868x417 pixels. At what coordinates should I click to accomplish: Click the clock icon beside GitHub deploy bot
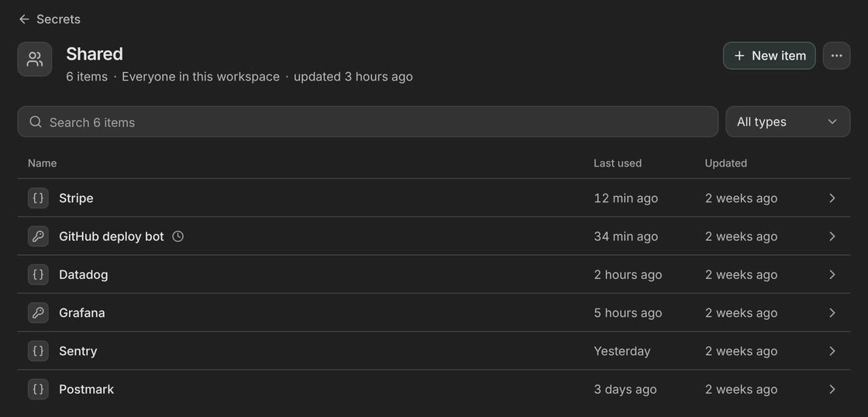coord(177,236)
